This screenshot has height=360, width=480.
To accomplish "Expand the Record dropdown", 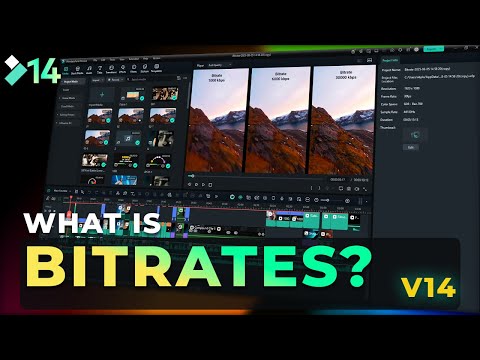I will coord(115,80).
